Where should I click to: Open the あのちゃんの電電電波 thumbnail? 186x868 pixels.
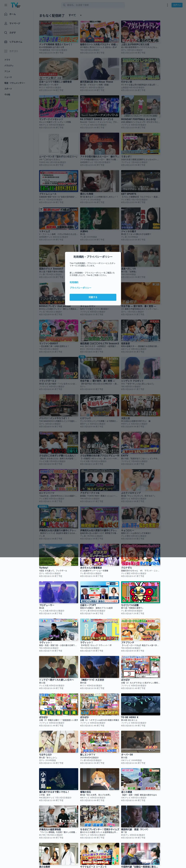point(100,555)
